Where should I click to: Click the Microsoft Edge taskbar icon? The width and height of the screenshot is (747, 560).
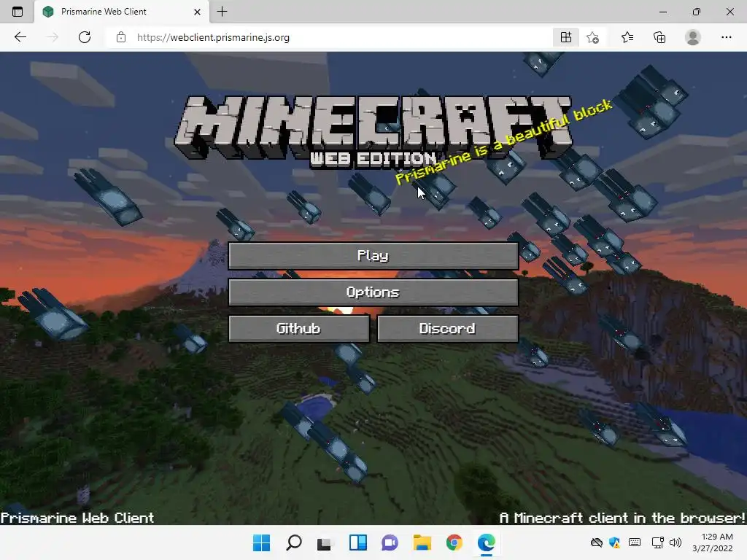pos(486,542)
